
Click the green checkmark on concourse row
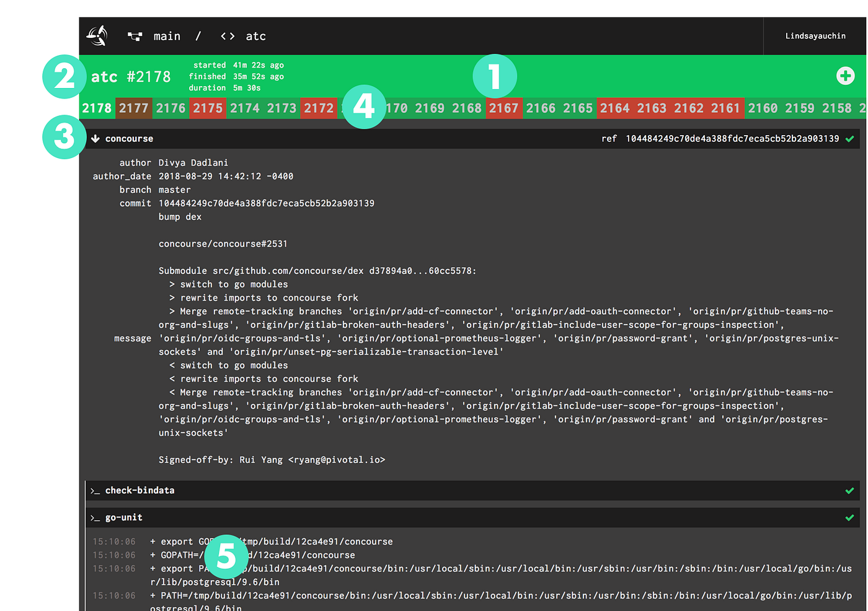point(849,139)
